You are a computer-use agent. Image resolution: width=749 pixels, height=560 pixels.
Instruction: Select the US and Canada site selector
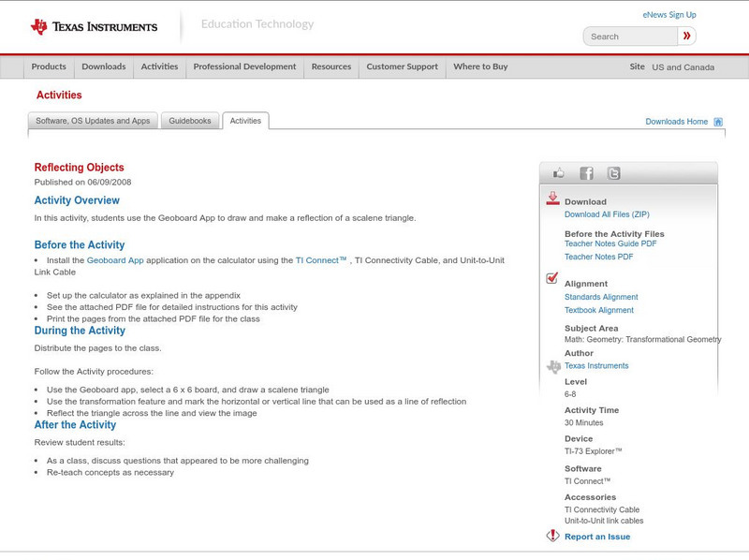point(683,67)
